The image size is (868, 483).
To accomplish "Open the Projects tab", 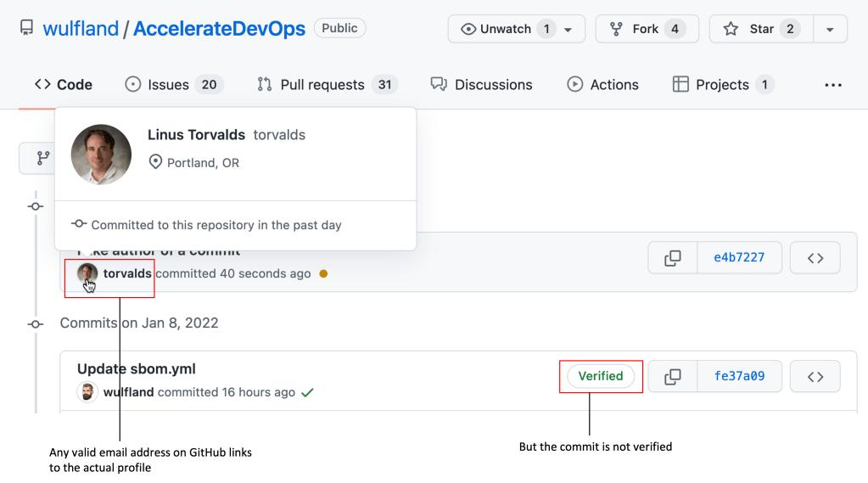I will pyautogui.click(x=723, y=85).
